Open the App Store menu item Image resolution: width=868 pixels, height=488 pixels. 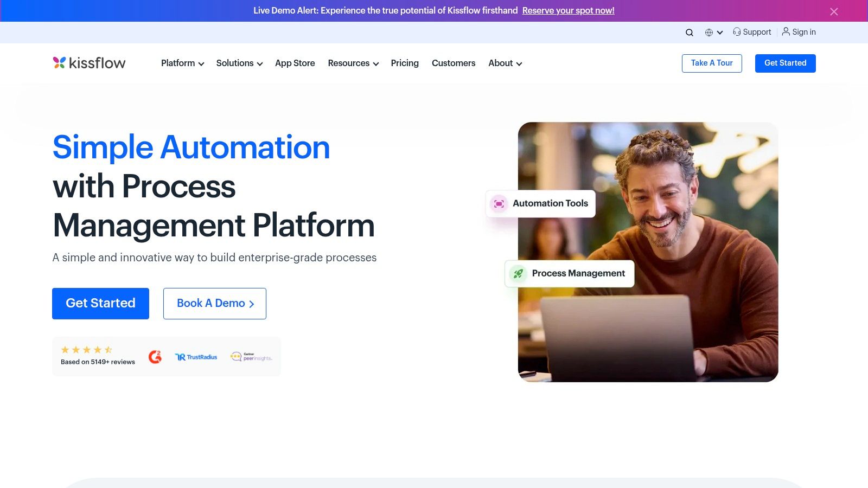point(295,63)
